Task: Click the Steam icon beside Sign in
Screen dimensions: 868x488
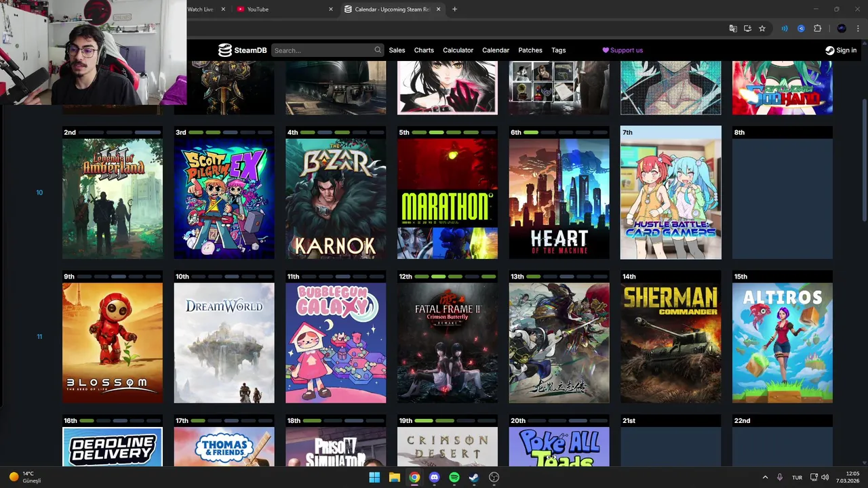Action: (x=829, y=50)
